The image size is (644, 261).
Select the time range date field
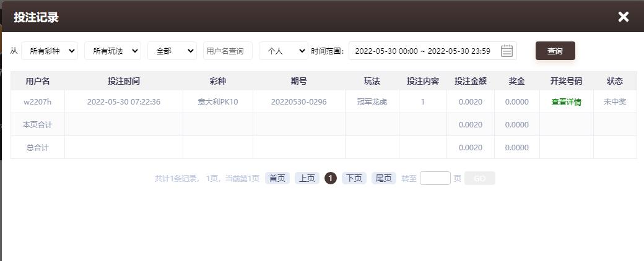(432, 51)
